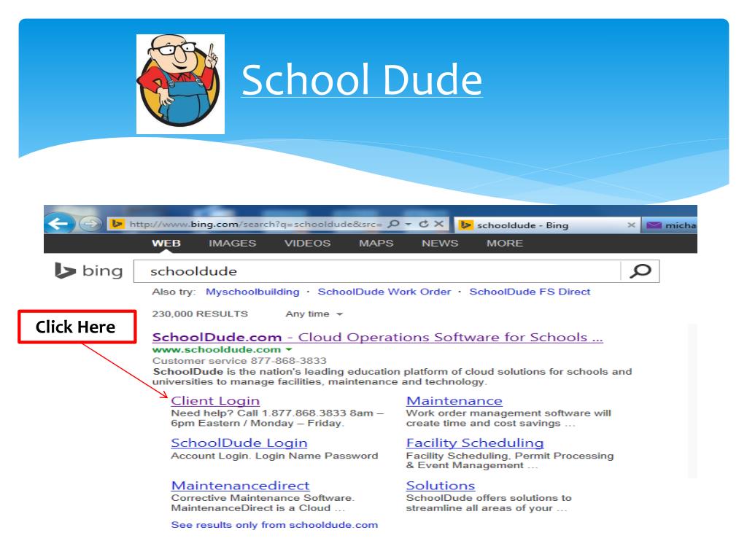Click the browser back arrow button

tap(59, 223)
